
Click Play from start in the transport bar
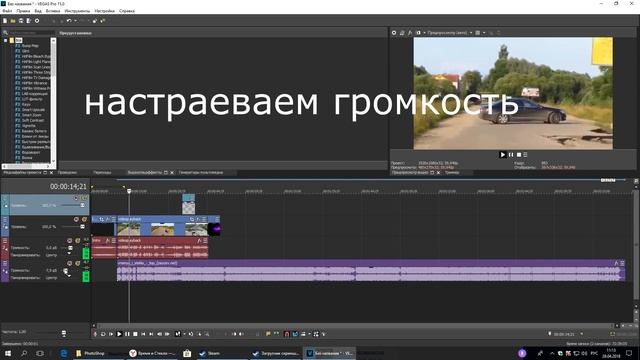tap(111, 334)
